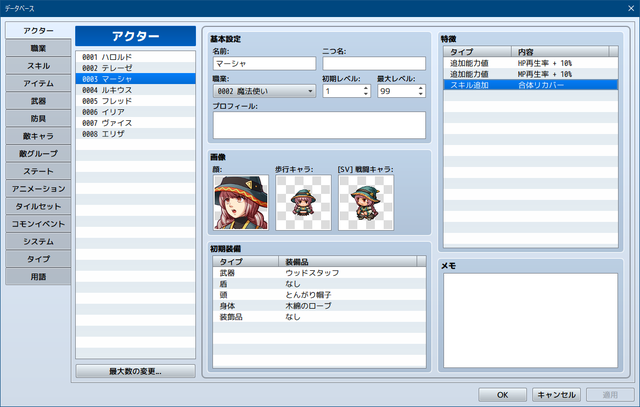
Task: Open the システム tab
Action: click(x=38, y=241)
